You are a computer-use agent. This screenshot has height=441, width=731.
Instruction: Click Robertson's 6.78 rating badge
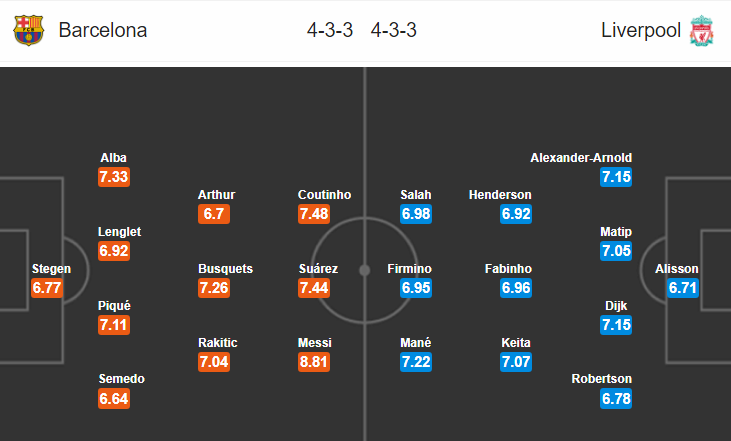pyautogui.click(x=616, y=399)
